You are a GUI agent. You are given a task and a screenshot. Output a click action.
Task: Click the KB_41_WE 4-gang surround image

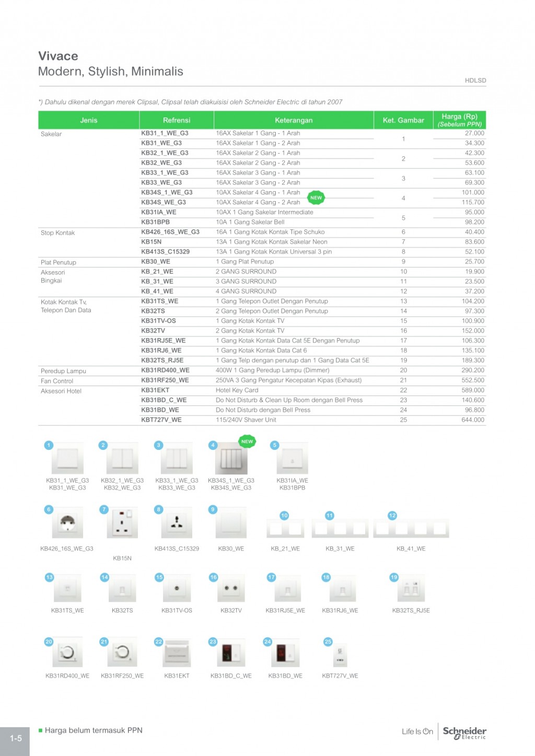411,529
